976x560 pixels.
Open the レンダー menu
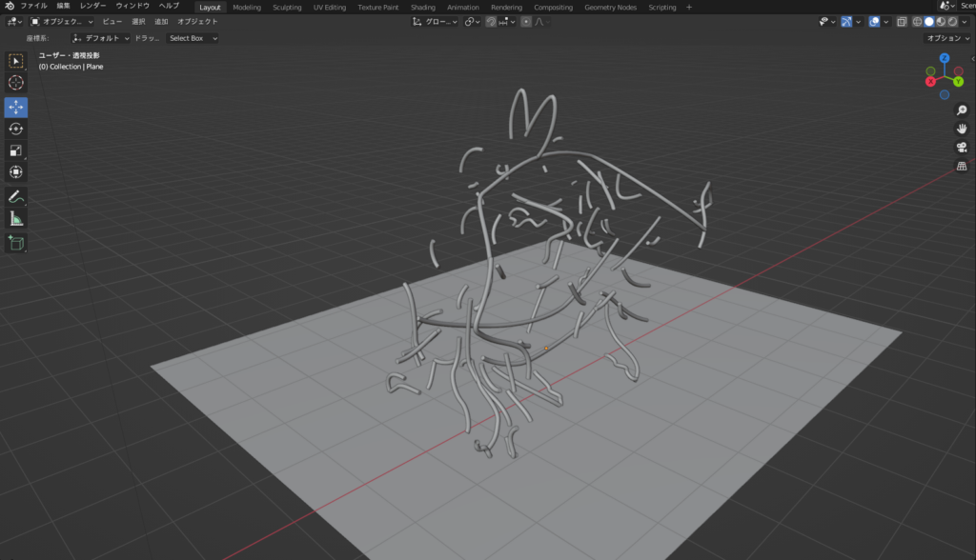coord(92,6)
